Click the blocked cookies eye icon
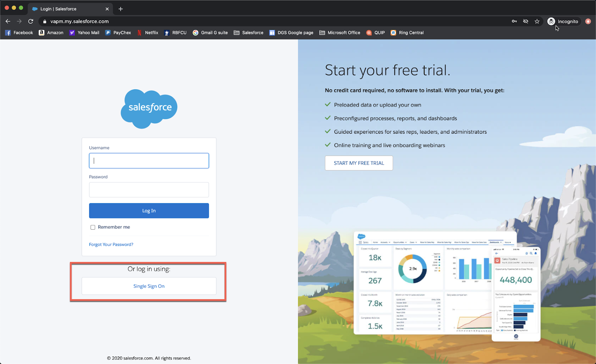596x364 pixels. 526,21
